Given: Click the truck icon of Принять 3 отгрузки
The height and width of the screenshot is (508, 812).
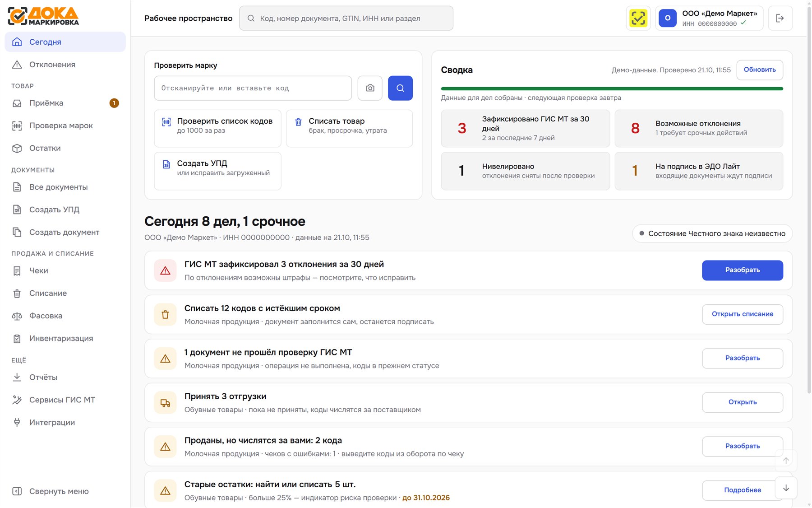Looking at the screenshot, I should (x=165, y=403).
